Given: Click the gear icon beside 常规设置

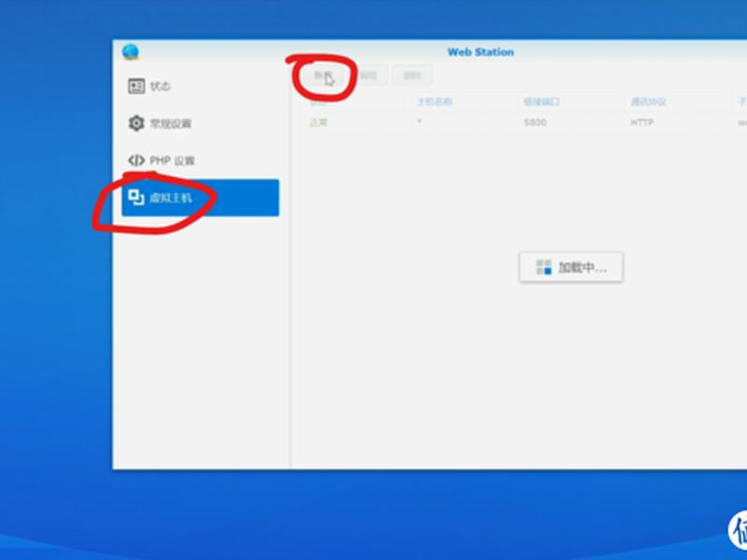Looking at the screenshot, I should click(136, 123).
